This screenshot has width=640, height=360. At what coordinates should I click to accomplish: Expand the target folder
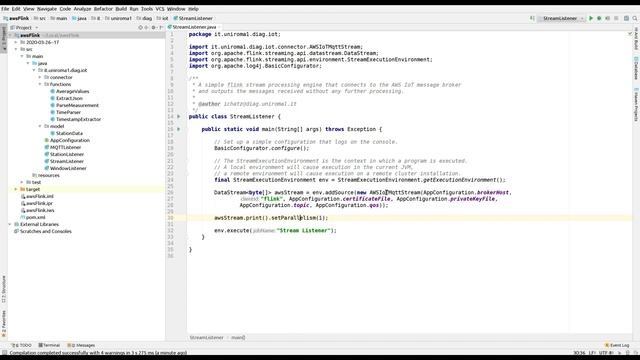click(16, 189)
